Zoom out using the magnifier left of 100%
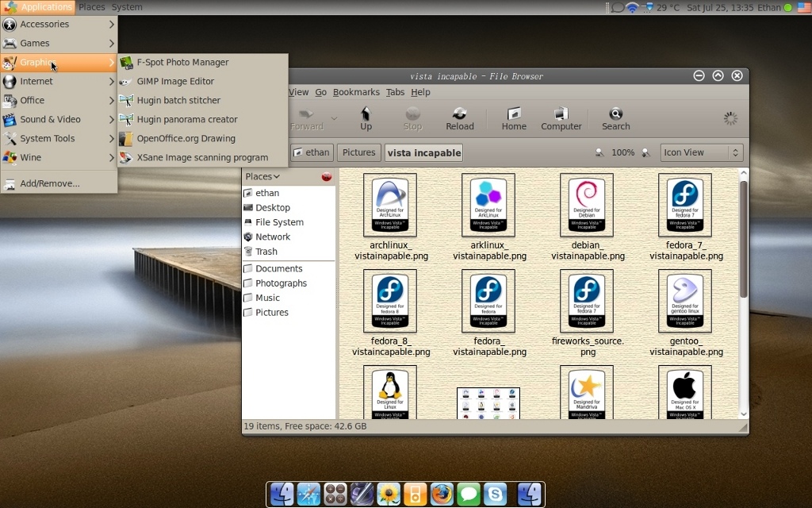The image size is (812, 508). tap(599, 153)
